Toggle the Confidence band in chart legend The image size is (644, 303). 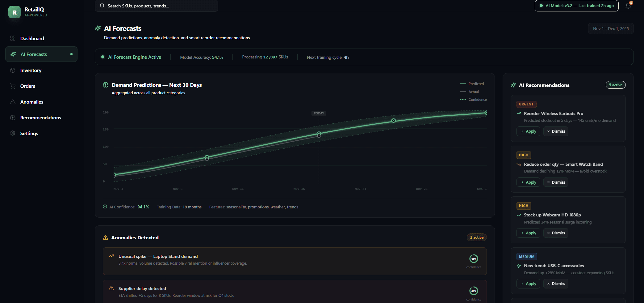click(x=473, y=100)
